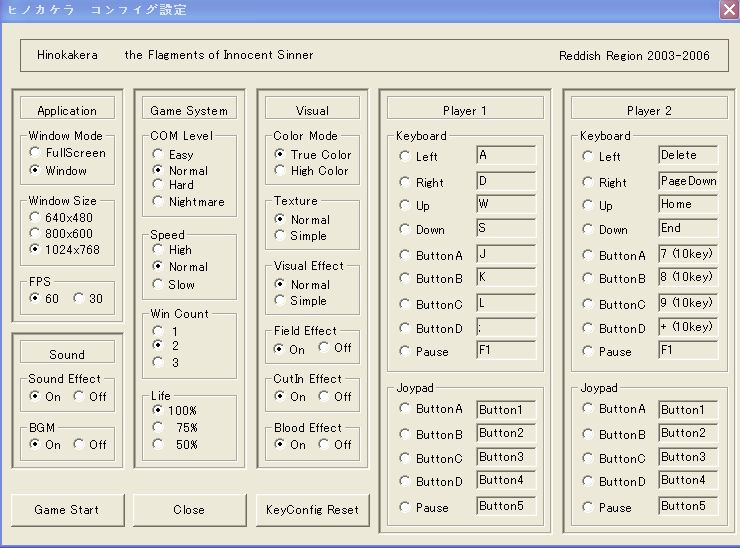Click Player 1 ButtonD key field semicolon
The image size is (740, 548).
click(506, 327)
